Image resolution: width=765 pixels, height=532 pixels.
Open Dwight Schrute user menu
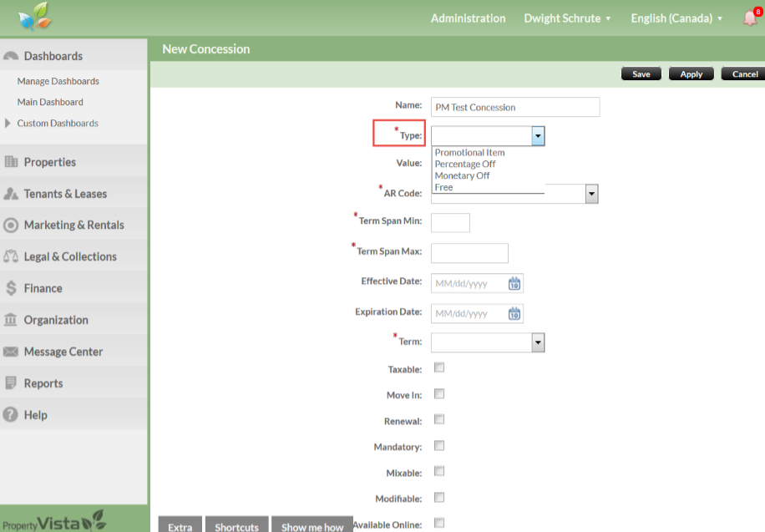coord(567,18)
